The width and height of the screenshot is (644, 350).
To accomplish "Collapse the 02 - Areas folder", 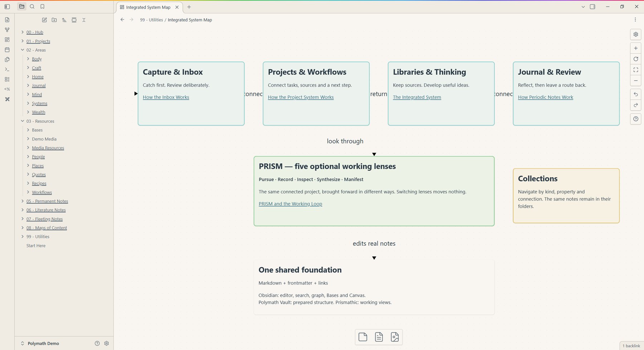I will (23, 50).
